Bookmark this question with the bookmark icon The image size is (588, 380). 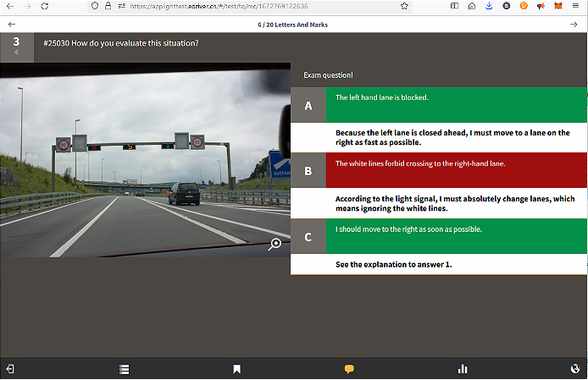click(x=237, y=370)
